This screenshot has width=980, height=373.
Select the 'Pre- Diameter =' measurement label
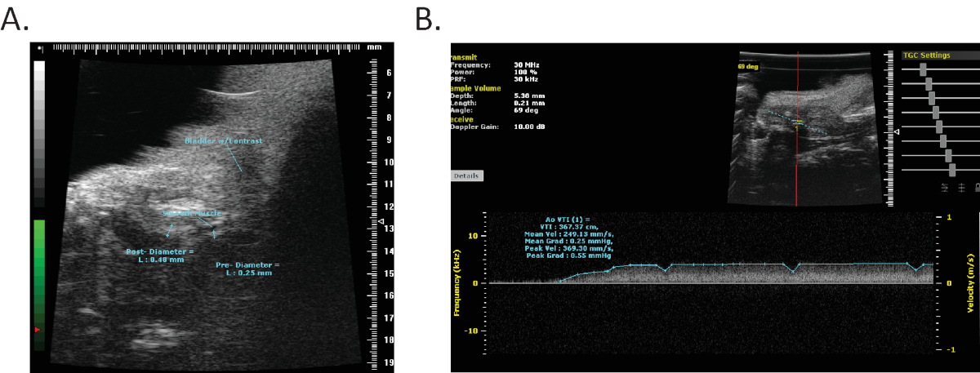tap(247, 265)
